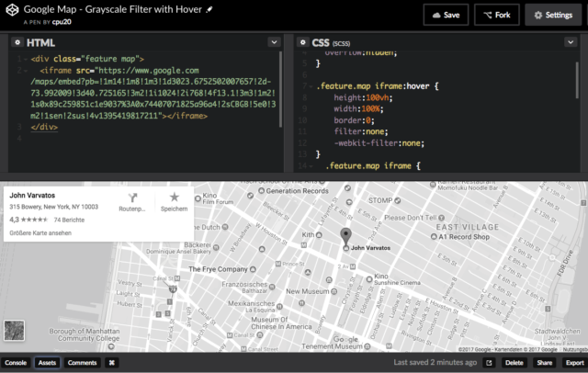Image resolution: width=588 pixels, height=373 pixels.
Task: Click 2 Av subway station icon
Action: coord(353,266)
